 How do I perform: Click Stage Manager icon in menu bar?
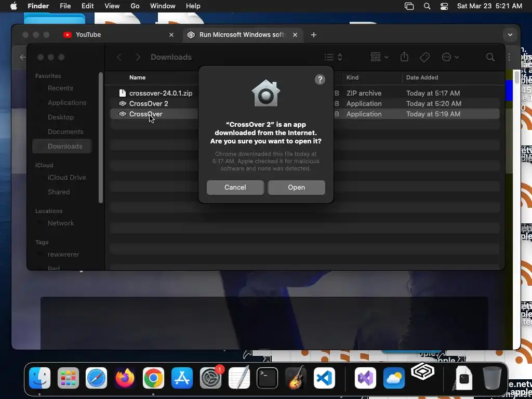pyautogui.click(x=409, y=6)
